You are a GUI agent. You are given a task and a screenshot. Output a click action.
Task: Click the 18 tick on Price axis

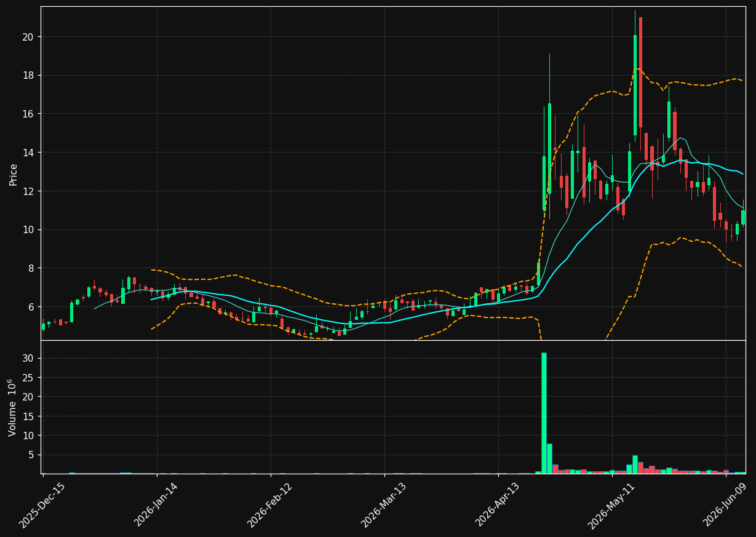(28, 76)
